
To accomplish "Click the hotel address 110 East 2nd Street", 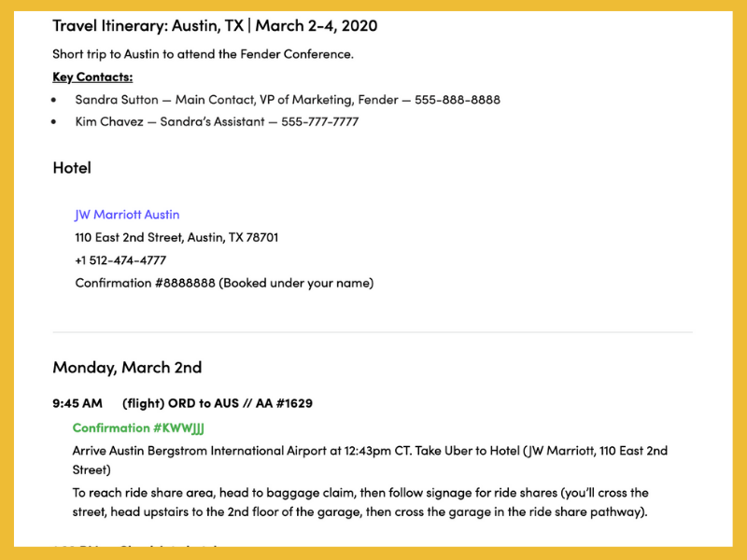I will click(176, 237).
